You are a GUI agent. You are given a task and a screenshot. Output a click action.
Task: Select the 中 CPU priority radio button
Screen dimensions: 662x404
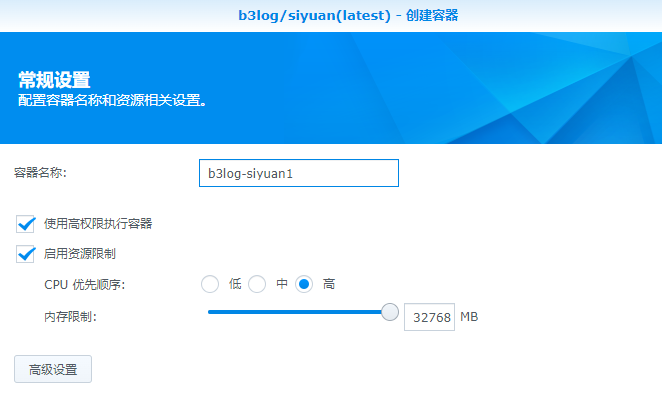point(257,284)
